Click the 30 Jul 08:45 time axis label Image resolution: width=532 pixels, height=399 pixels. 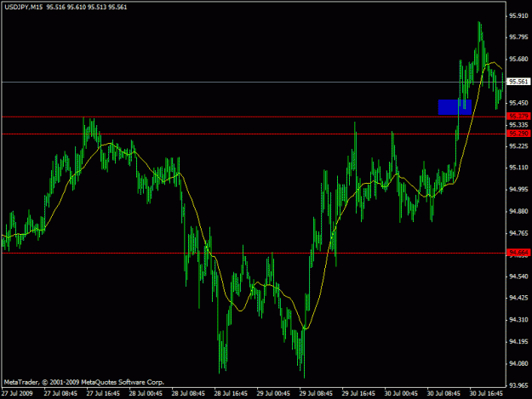[x=443, y=393]
